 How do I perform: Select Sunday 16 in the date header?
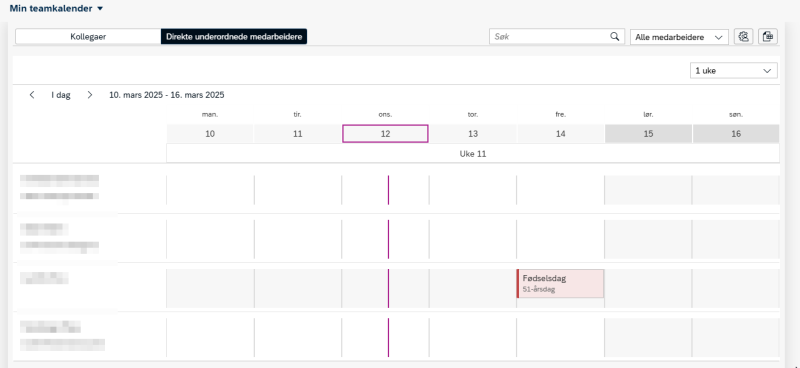click(736, 134)
